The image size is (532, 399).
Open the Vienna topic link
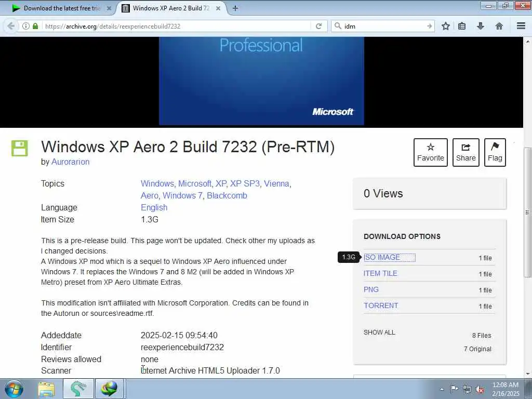point(276,183)
